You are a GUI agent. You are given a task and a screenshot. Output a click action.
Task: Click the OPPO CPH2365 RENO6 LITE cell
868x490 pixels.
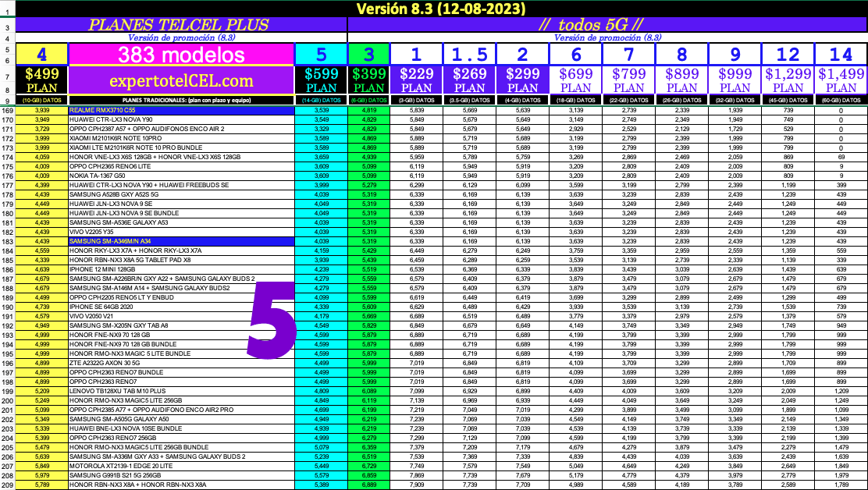point(181,166)
